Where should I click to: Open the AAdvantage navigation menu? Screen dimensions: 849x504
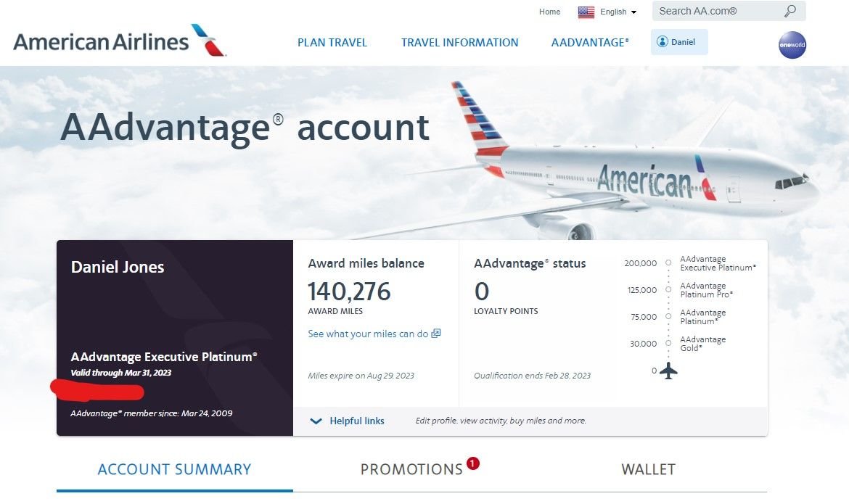point(590,43)
